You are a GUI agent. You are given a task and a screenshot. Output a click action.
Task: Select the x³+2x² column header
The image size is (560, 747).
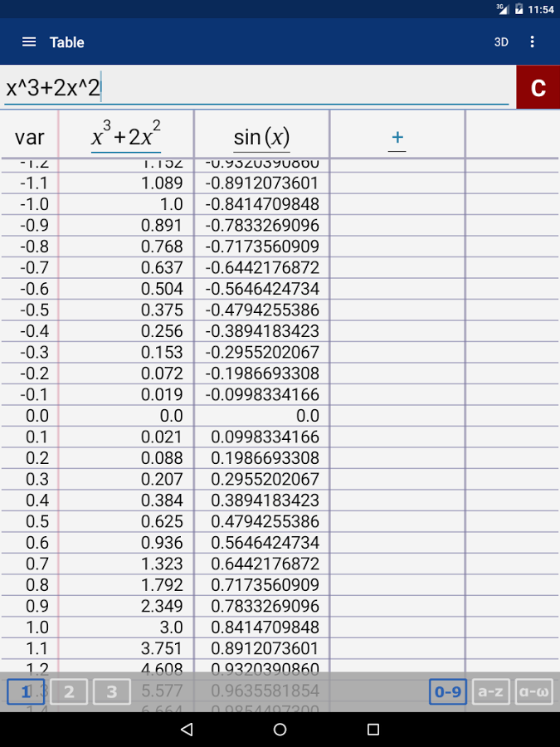(126, 135)
